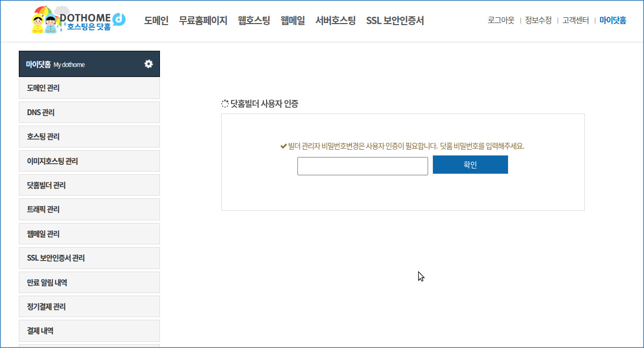Visit the 고객센터 link

click(x=576, y=20)
